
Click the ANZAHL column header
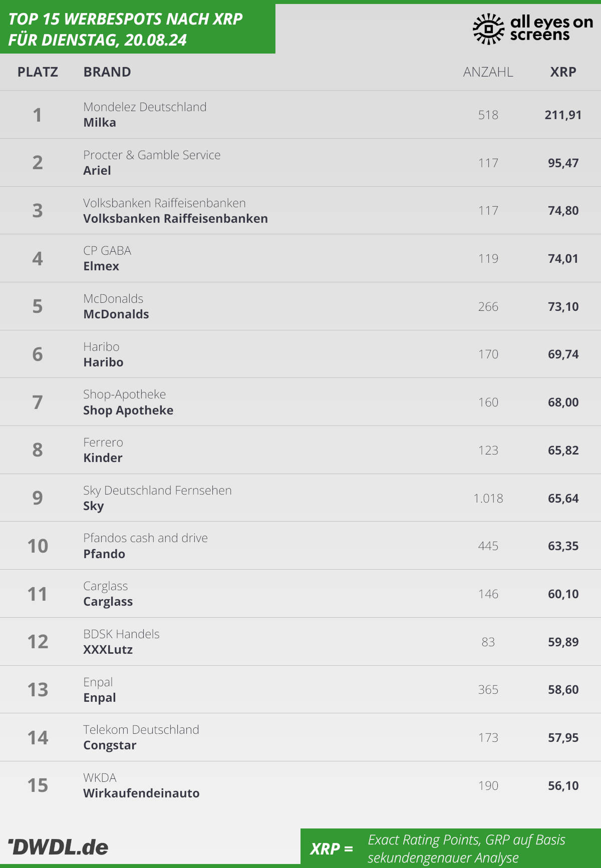point(488,72)
